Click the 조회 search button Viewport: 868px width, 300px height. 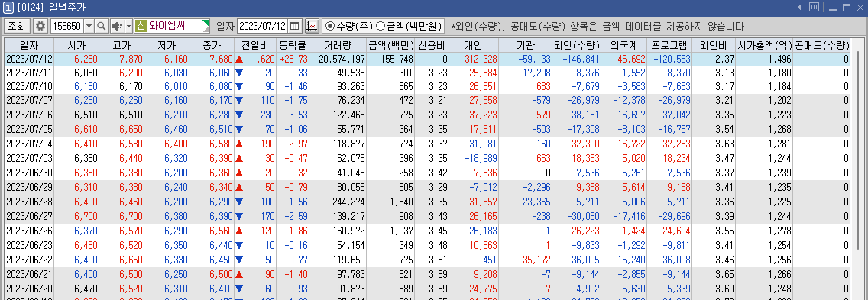pos(17,26)
